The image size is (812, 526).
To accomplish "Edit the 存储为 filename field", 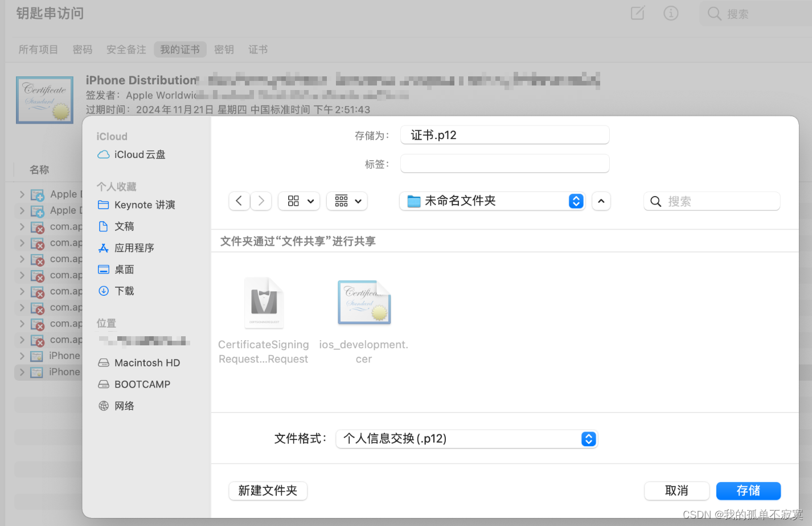I will pos(505,135).
